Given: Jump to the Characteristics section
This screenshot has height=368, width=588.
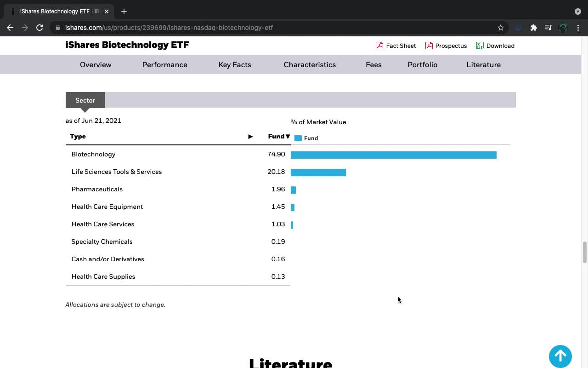Looking at the screenshot, I should click(x=310, y=65).
